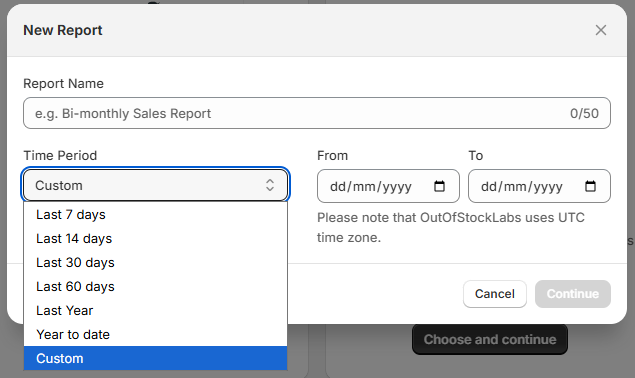Select Last 14 days option

pyautogui.click(x=156, y=238)
